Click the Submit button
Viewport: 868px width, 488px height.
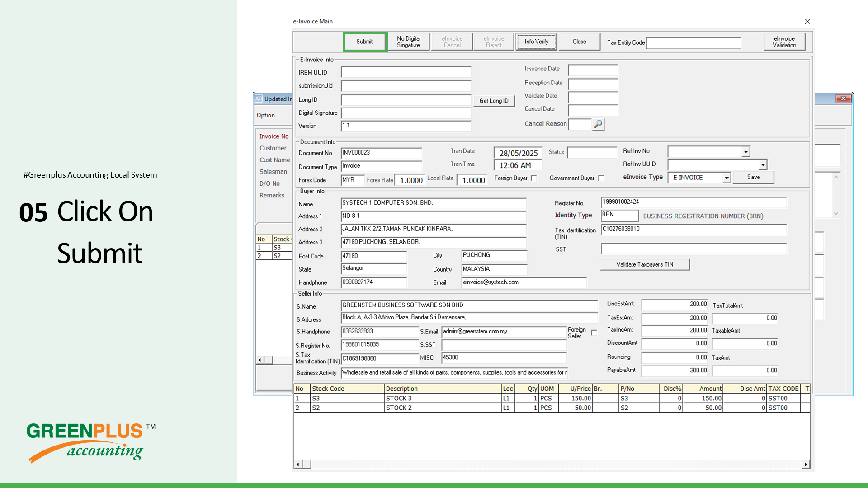click(364, 42)
